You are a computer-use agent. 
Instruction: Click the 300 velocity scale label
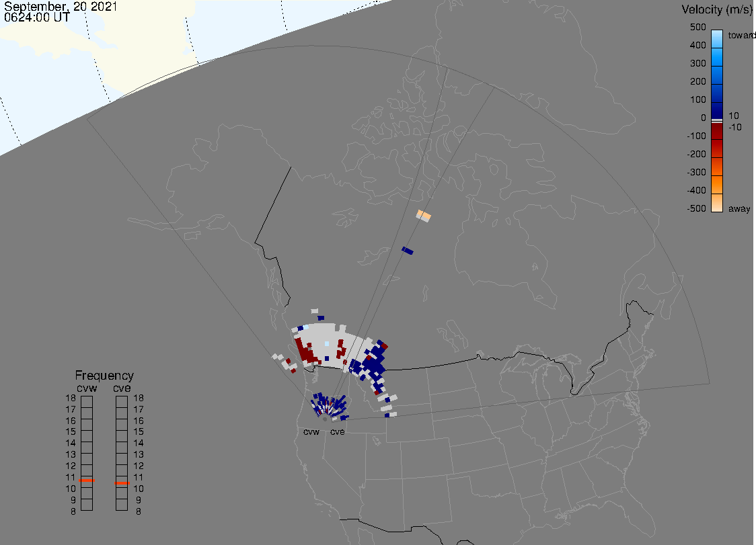click(697, 64)
